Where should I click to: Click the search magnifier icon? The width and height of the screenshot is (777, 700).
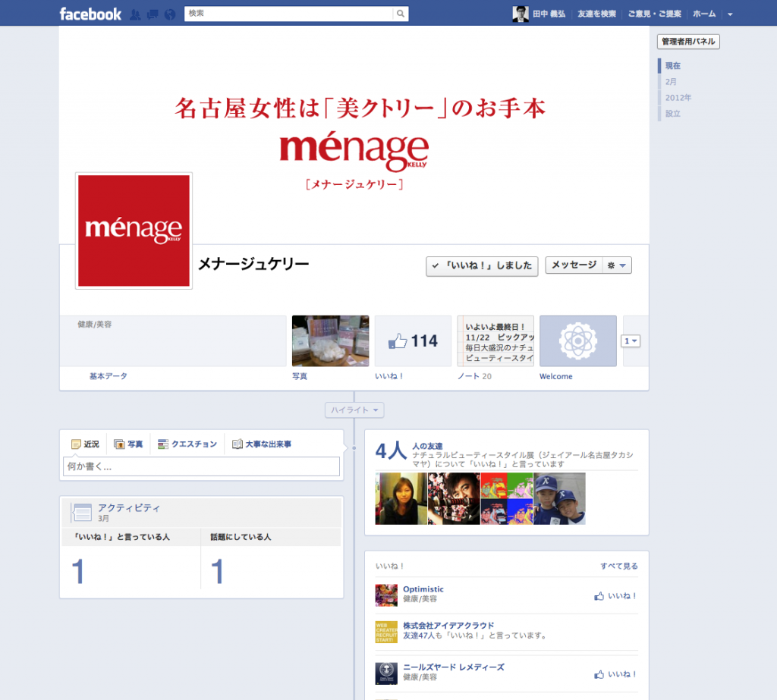(400, 13)
